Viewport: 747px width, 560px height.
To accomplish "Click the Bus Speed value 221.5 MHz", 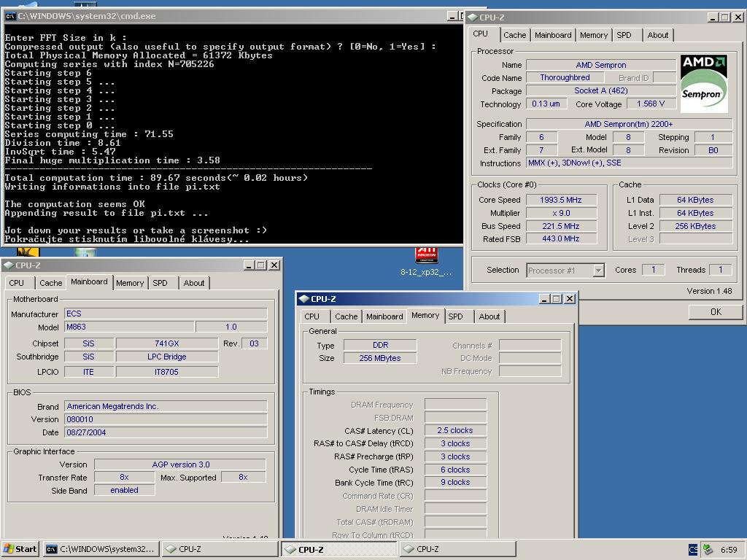I will (561, 226).
